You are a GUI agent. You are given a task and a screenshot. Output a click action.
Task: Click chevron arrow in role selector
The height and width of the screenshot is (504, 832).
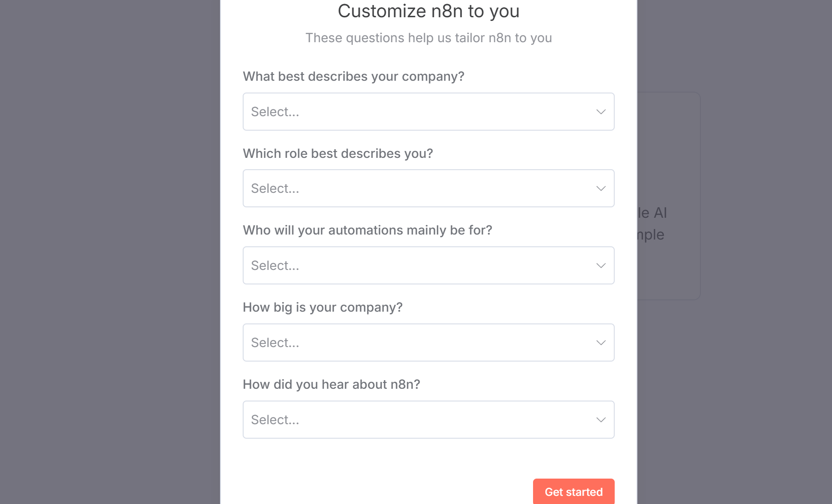[x=601, y=188]
